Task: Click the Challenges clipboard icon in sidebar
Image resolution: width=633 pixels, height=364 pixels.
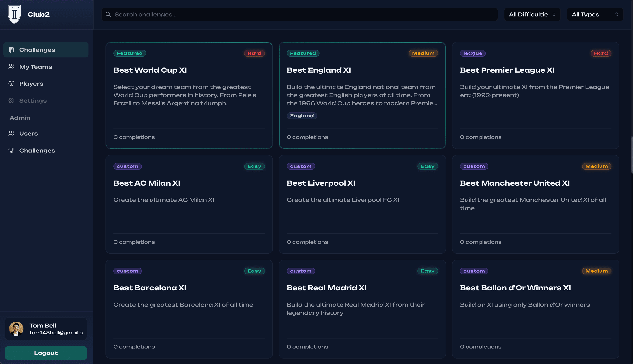Action: point(11,50)
